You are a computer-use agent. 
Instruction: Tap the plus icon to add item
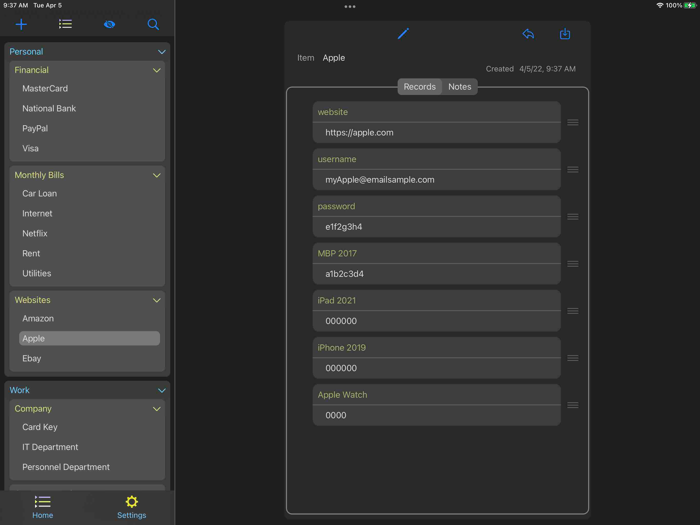tap(21, 24)
